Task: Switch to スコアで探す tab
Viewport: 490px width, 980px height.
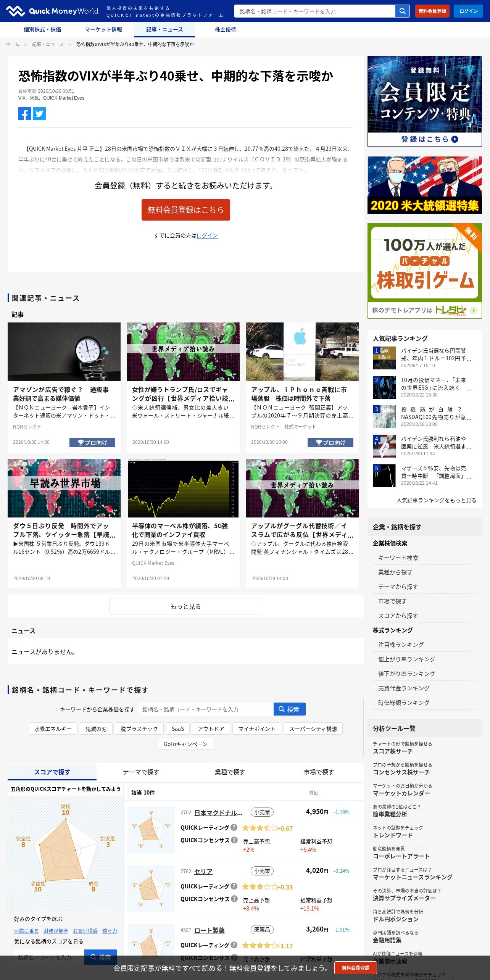Action: 52,772
